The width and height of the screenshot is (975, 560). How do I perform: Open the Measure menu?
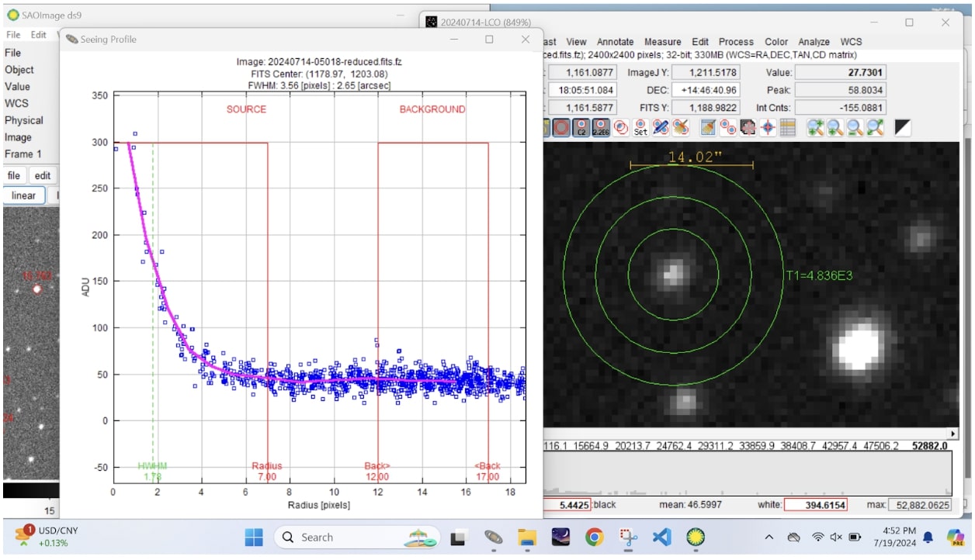pos(662,42)
